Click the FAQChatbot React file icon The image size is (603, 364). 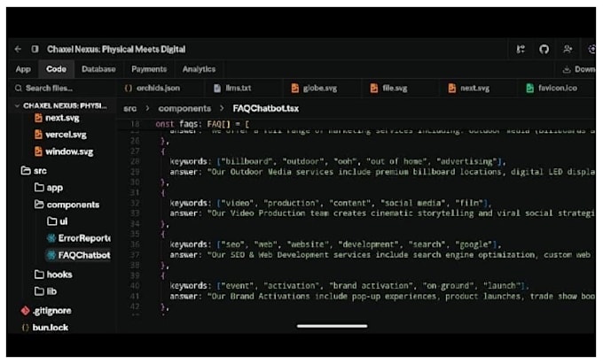(x=51, y=255)
